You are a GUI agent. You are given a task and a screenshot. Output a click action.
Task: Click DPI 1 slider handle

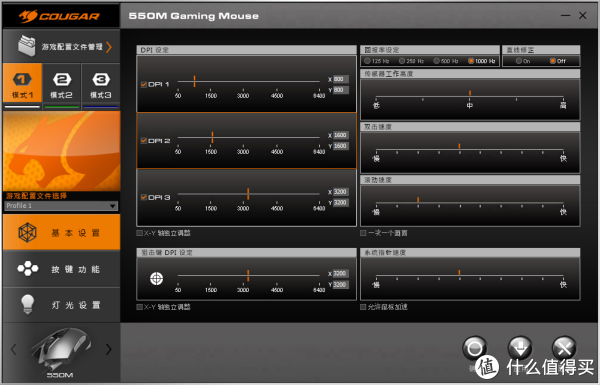click(194, 81)
